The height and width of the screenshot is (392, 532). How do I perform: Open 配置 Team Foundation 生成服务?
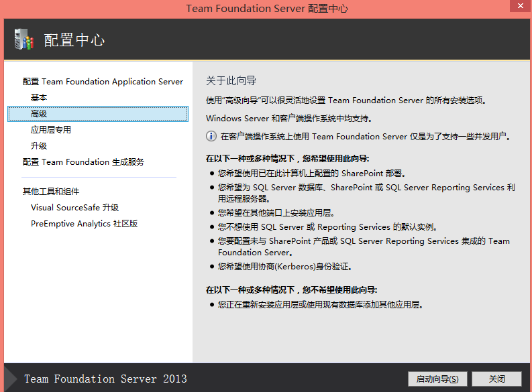pyautogui.click(x=83, y=162)
